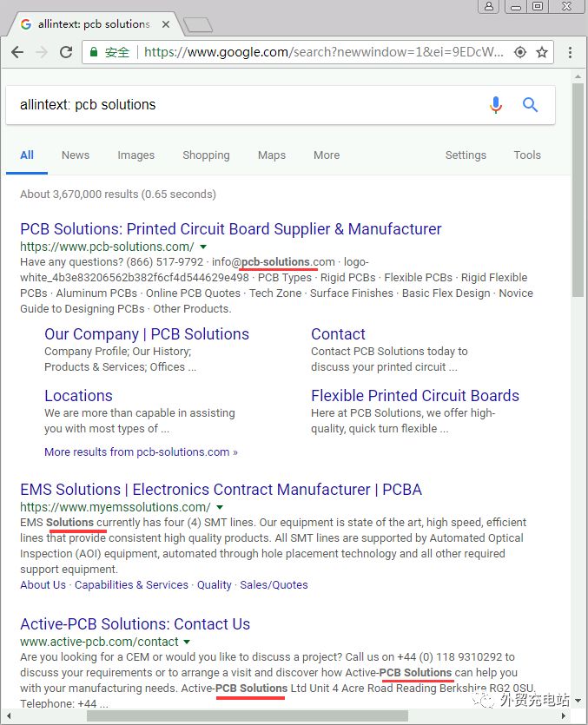Click 'More results from pcb-solutions.com' link
The width and height of the screenshot is (588, 725).
[141, 452]
